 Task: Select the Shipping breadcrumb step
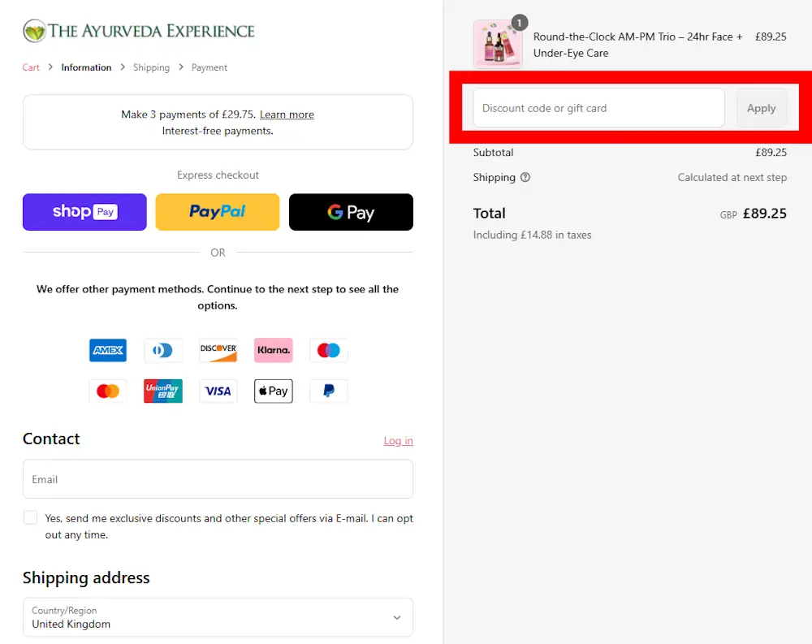click(151, 67)
